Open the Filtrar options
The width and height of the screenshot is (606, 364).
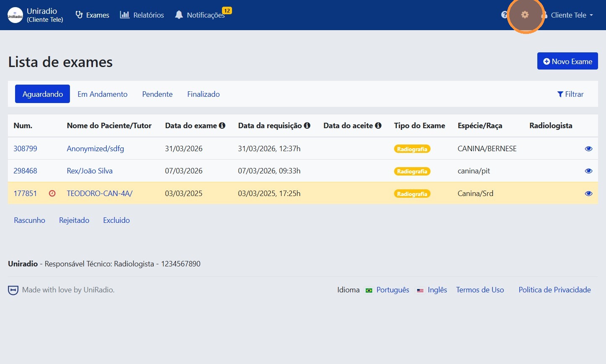tap(570, 94)
